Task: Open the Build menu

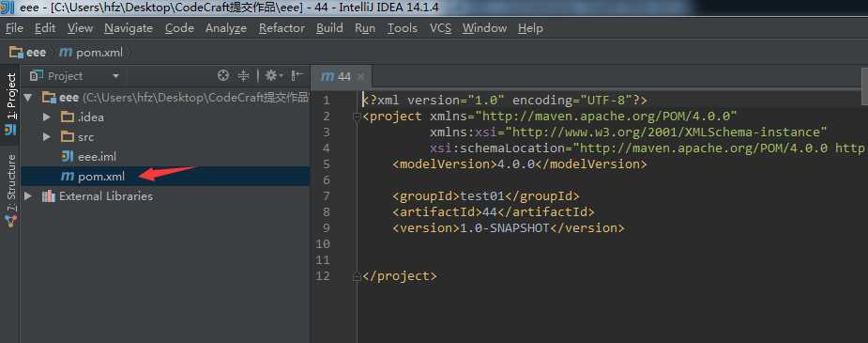Action: 329,27
